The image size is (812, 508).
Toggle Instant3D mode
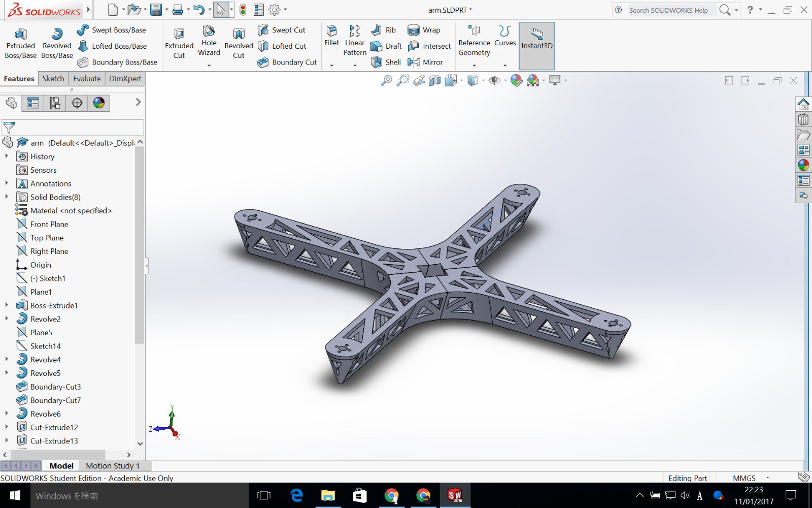click(x=537, y=46)
